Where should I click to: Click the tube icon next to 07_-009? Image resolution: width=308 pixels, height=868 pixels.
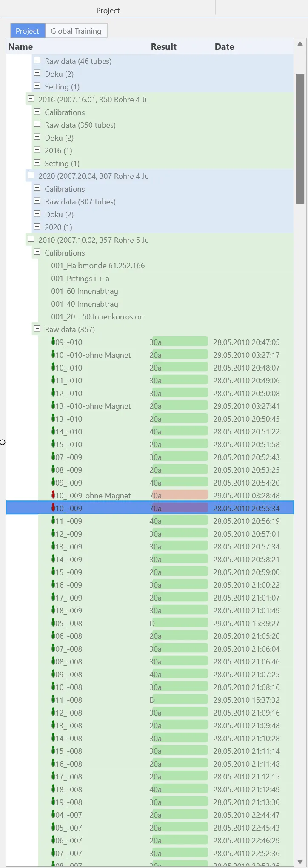click(53, 457)
